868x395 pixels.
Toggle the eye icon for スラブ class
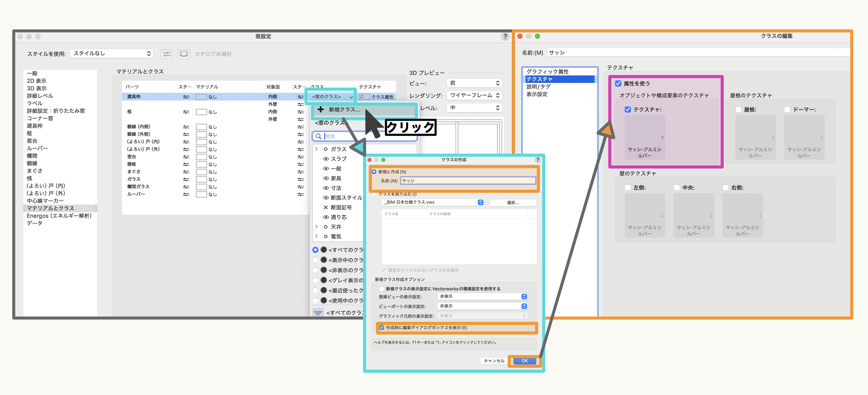[325, 159]
